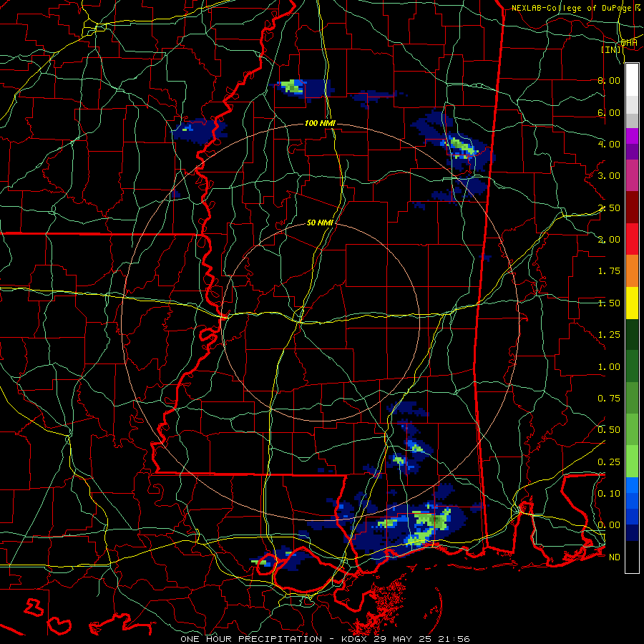Select the 1.25 legend value

pyautogui.click(x=609, y=335)
